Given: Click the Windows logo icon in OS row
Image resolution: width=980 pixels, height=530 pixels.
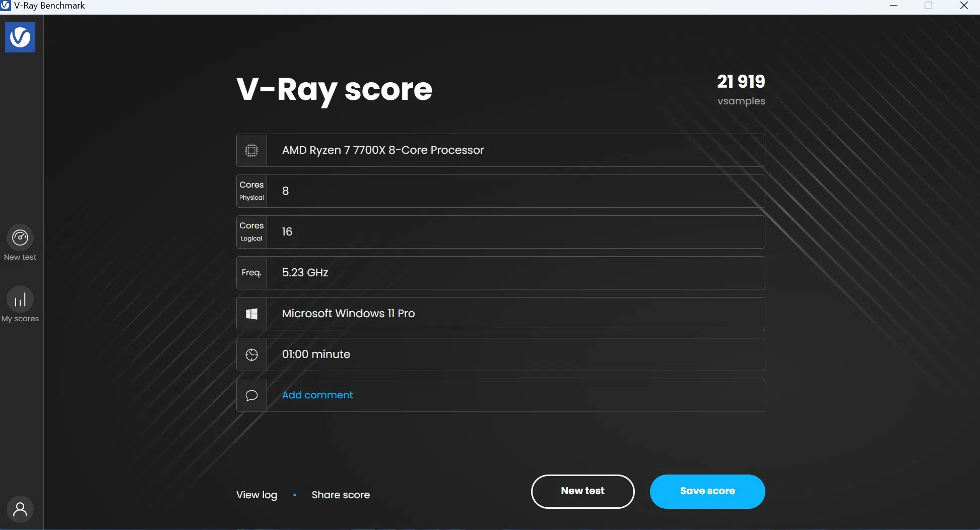Looking at the screenshot, I should click(251, 314).
